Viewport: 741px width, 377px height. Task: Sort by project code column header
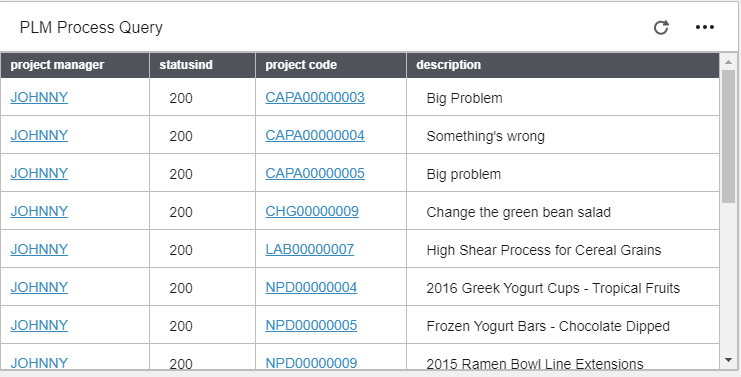[x=331, y=65]
